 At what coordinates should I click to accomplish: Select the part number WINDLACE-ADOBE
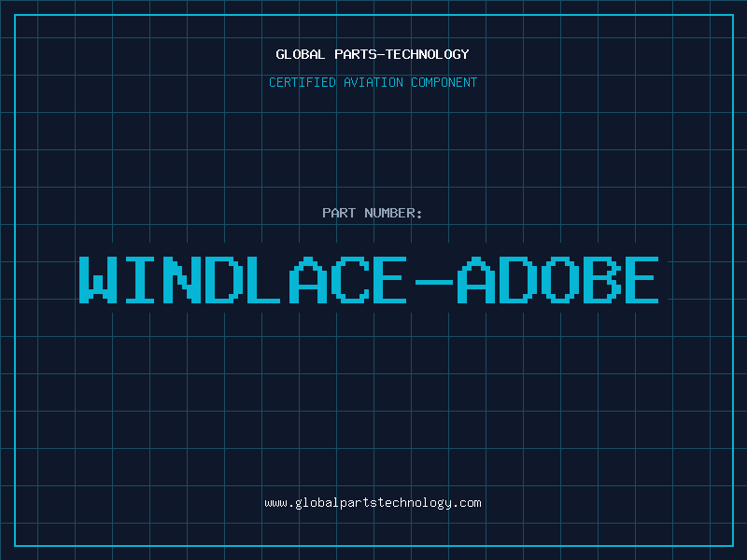(x=369, y=280)
